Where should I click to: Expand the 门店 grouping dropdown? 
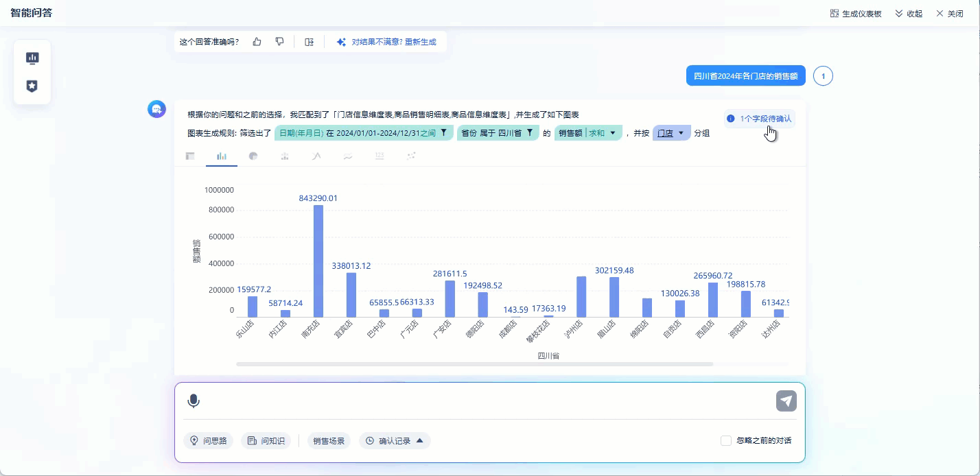[x=681, y=133]
